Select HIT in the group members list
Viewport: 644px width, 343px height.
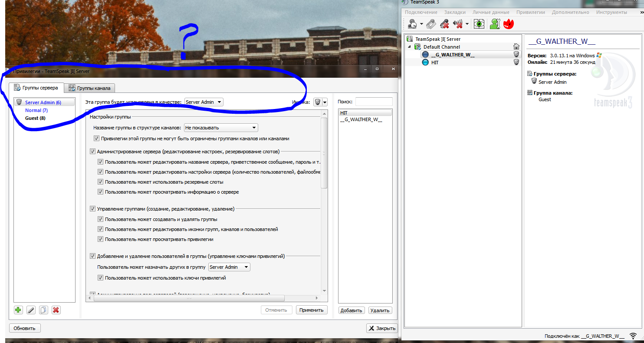pos(365,112)
